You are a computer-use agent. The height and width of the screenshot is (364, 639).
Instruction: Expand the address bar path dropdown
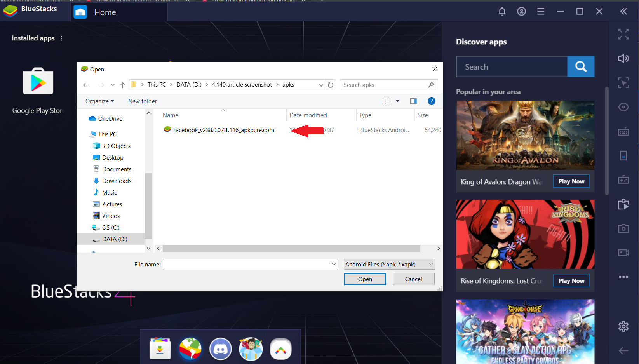321,85
